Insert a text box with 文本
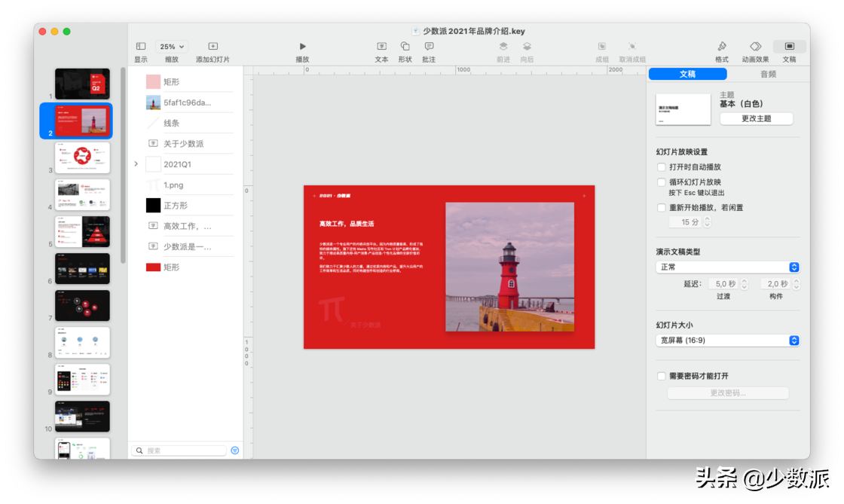Image resolution: width=844 pixels, height=504 pixels. (x=381, y=46)
